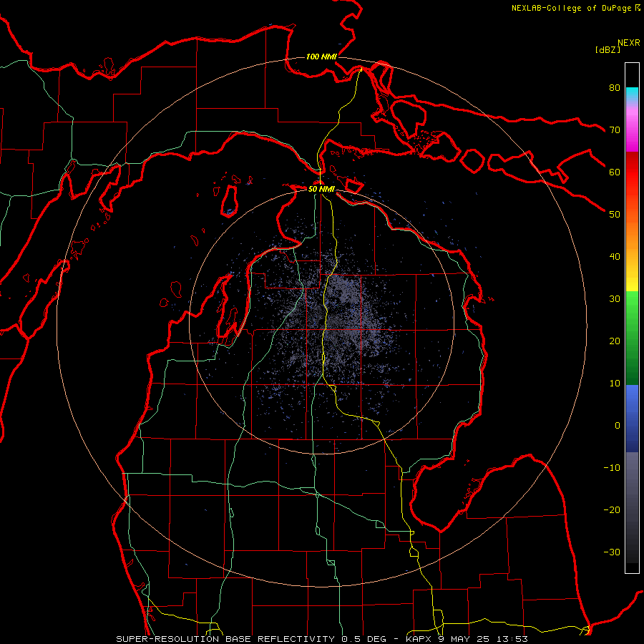Viewport: 644px width, 644px height.
Task: Click the 40 value on the dBZ scale
Action: click(x=615, y=257)
